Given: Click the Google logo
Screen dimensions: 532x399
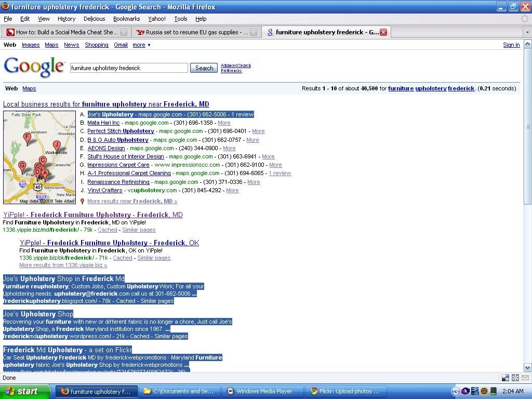Looking at the screenshot, I should (x=34, y=66).
